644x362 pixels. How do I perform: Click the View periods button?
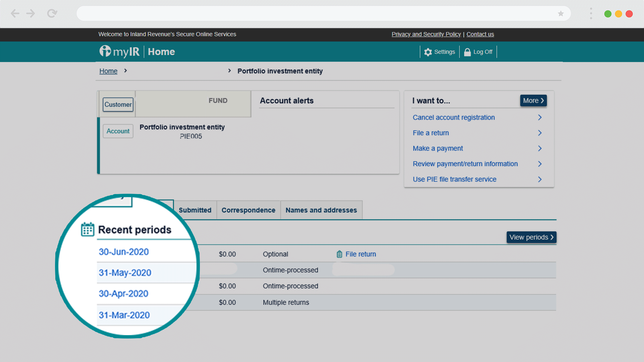coord(531,237)
